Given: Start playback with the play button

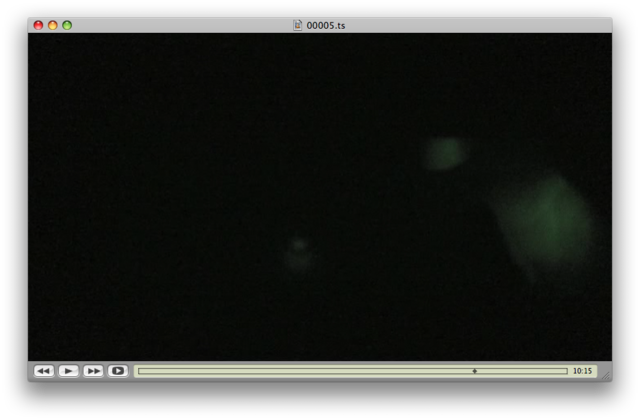Looking at the screenshot, I should click(69, 371).
